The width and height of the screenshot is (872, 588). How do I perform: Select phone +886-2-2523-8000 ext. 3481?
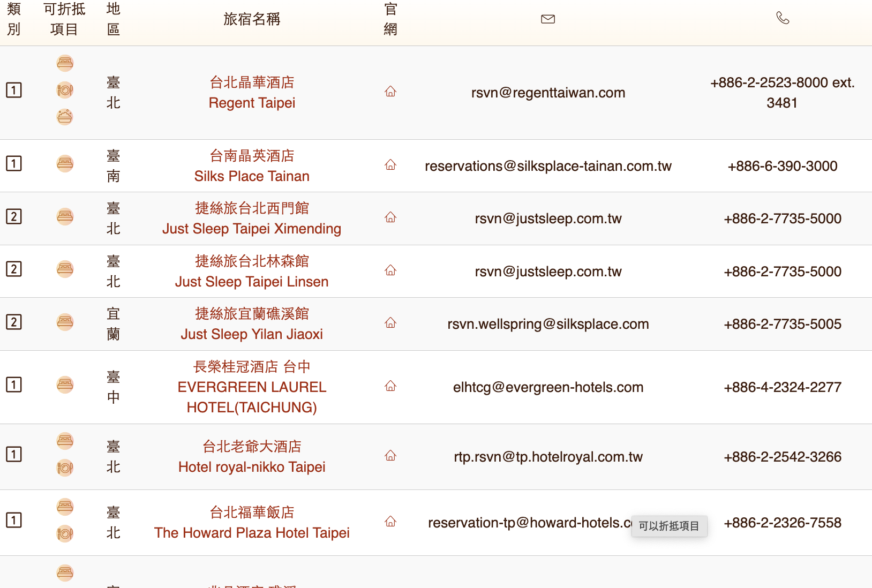tap(783, 93)
